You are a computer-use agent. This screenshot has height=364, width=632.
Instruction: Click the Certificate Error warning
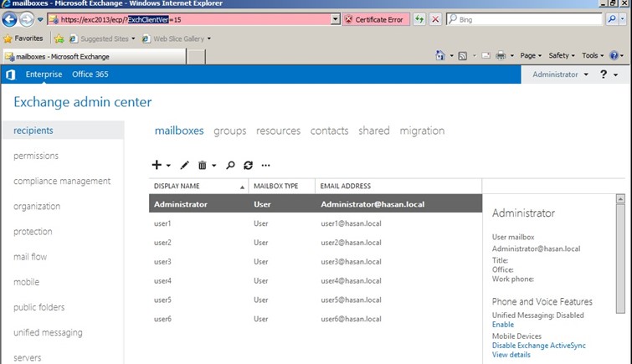click(376, 19)
